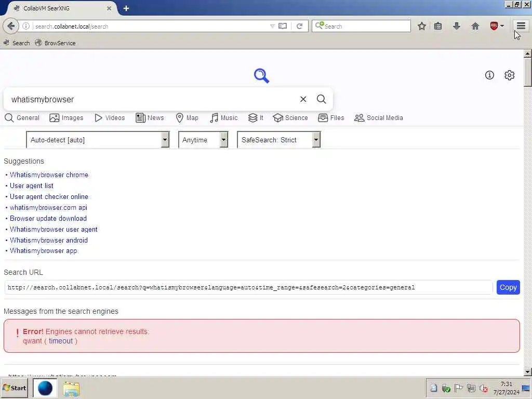Click the red ABL adblock icon

[494, 26]
